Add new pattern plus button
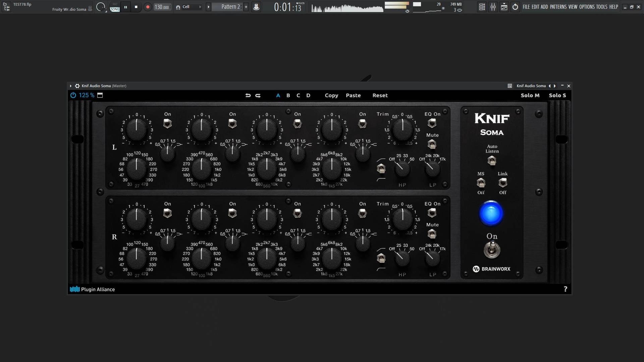Image resolution: width=644 pixels, height=362 pixels. (x=246, y=7)
